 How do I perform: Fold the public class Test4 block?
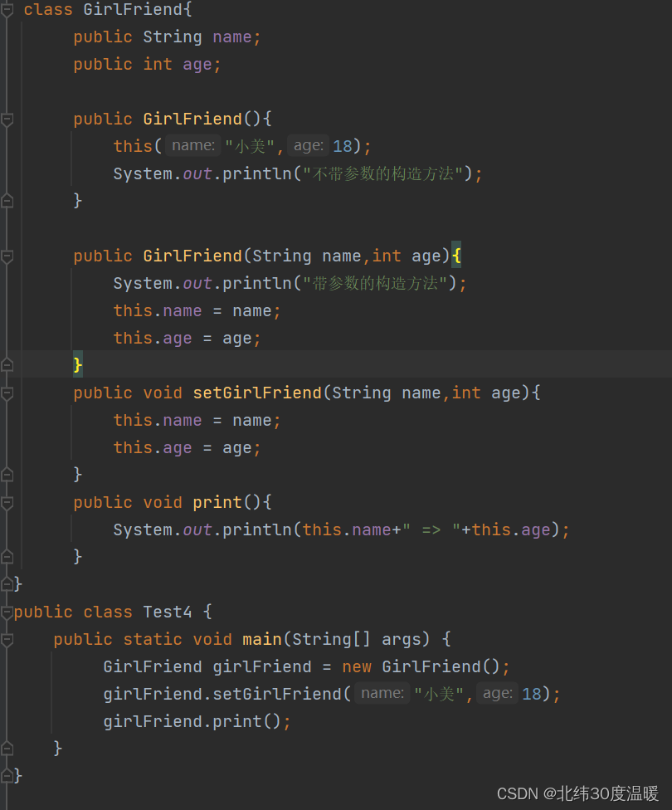point(7,612)
